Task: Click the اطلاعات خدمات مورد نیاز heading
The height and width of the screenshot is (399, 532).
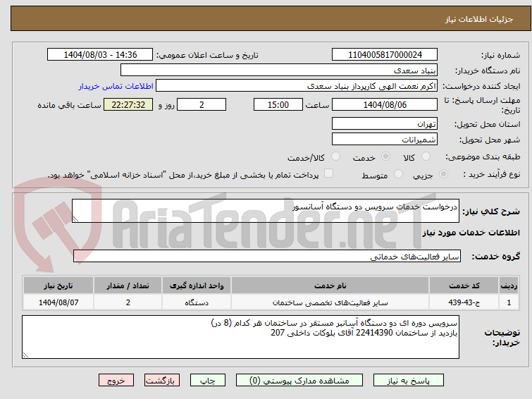Action: coord(471,233)
